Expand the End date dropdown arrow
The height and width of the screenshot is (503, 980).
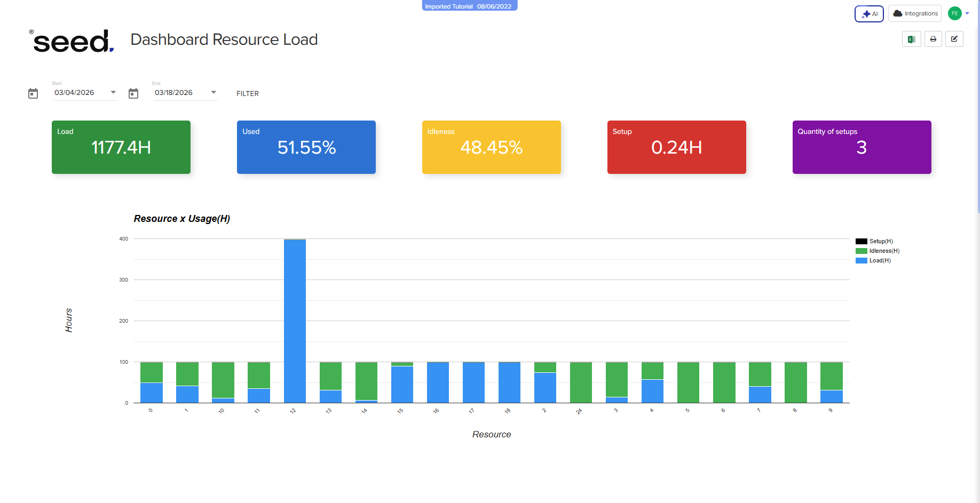pyautogui.click(x=214, y=92)
